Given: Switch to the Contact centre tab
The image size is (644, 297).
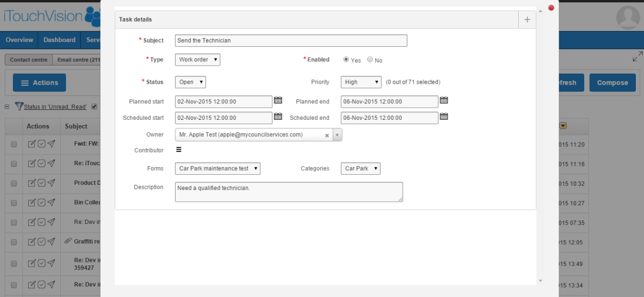Looking at the screenshot, I should pos(29,60).
